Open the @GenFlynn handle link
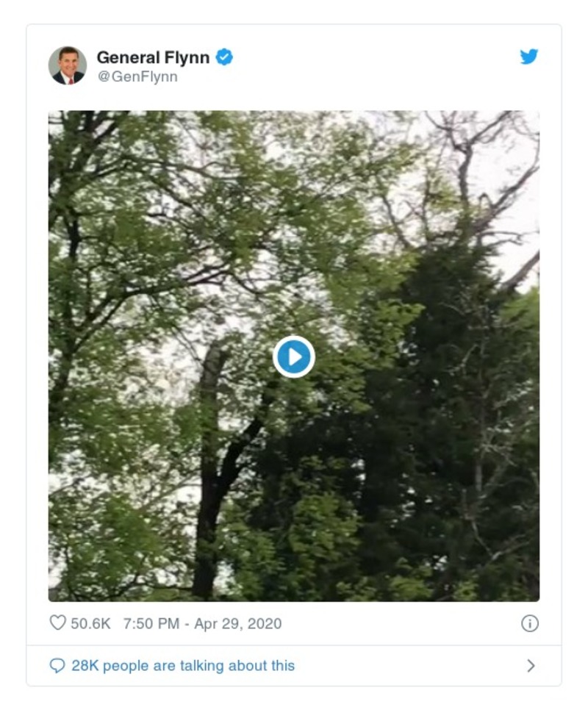This screenshot has height=721, width=588. coord(137,76)
